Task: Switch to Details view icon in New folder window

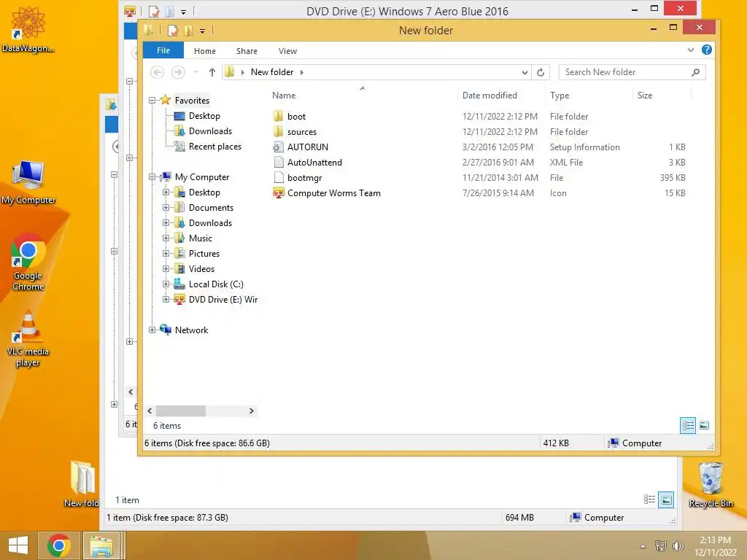Action: pyautogui.click(x=688, y=425)
